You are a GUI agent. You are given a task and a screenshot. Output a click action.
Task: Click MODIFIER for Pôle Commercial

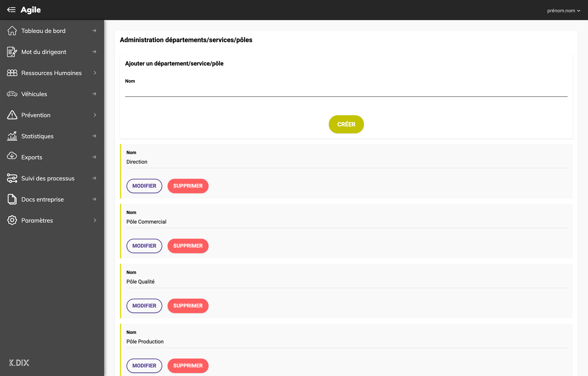(144, 246)
